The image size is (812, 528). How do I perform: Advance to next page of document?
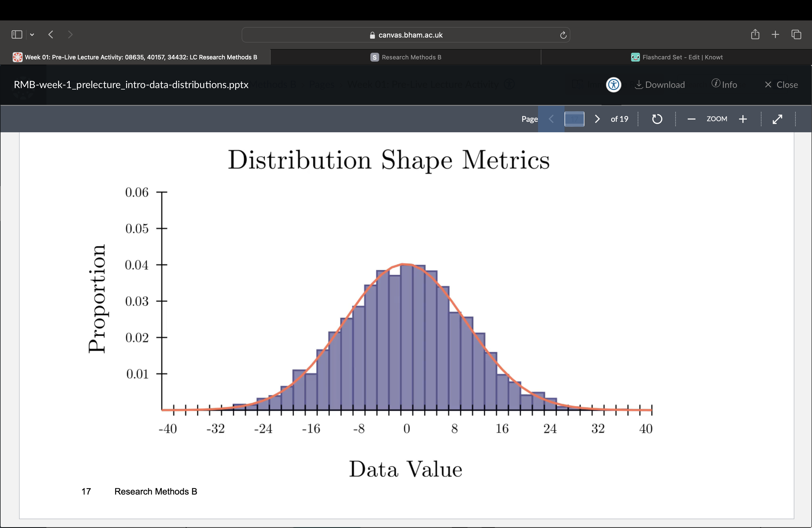597,119
